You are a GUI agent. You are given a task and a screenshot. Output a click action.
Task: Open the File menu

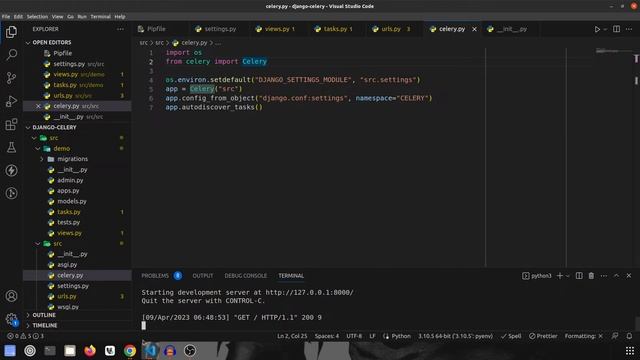click(6, 17)
